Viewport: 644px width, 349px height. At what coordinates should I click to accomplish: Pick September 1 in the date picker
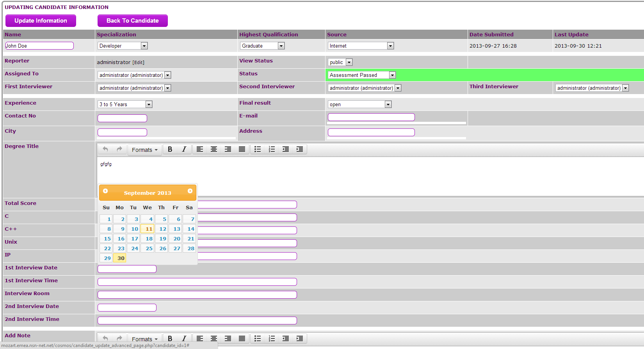click(x=106, y=219)
